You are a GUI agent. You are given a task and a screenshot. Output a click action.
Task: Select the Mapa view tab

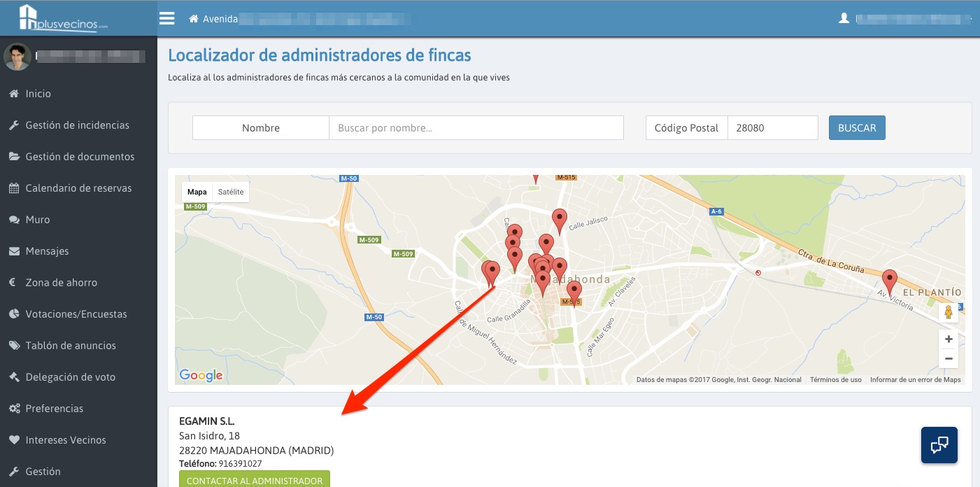point(197,192)
